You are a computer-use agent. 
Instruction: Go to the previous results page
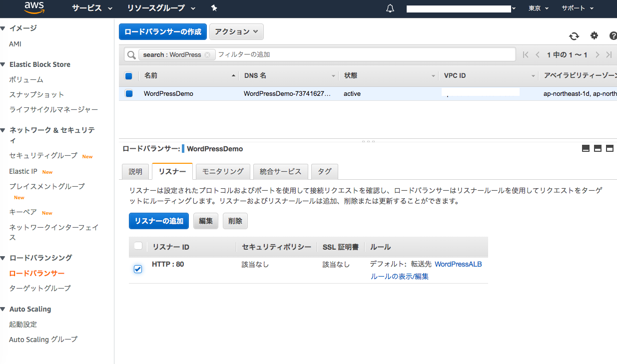(538, 54)
